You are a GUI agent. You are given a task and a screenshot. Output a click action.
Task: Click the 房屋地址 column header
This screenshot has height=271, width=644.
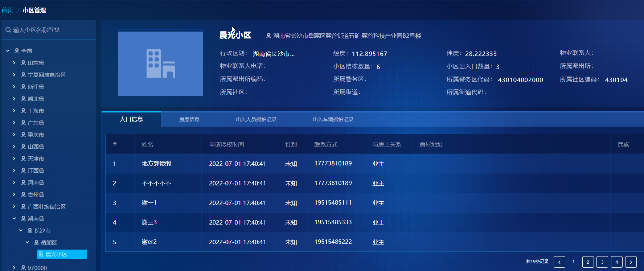[x=431, y=145]
